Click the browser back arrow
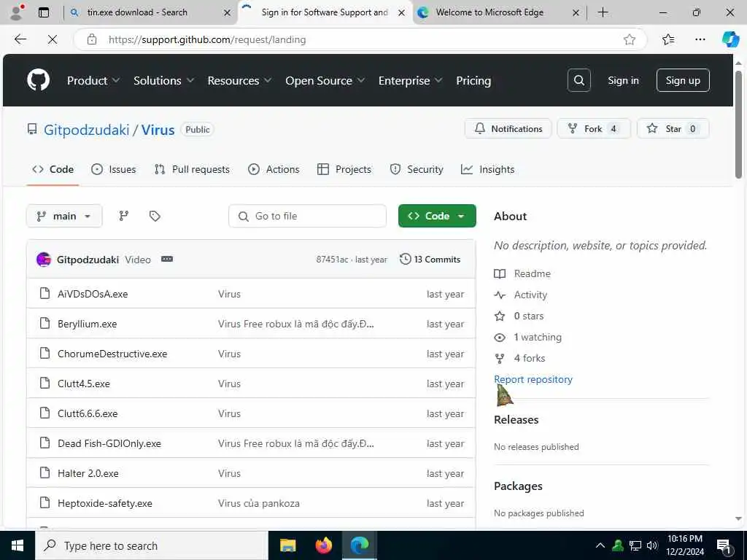This screenshot has width=747, height=560. click(20, 39)
